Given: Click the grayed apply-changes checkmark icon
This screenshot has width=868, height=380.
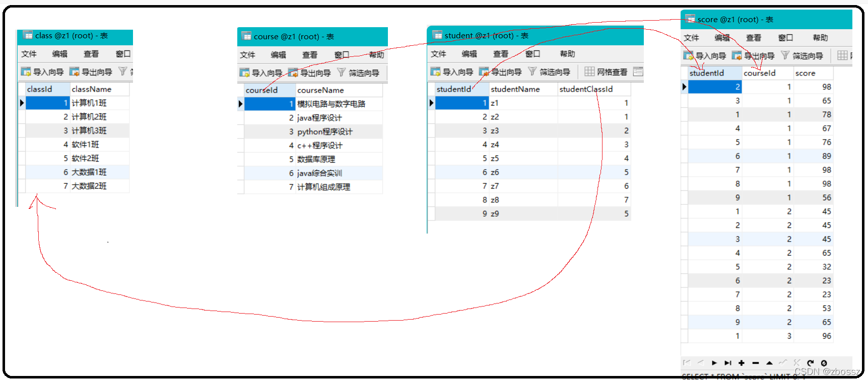Looking at the screenshot, I should (x=783, y=363).
